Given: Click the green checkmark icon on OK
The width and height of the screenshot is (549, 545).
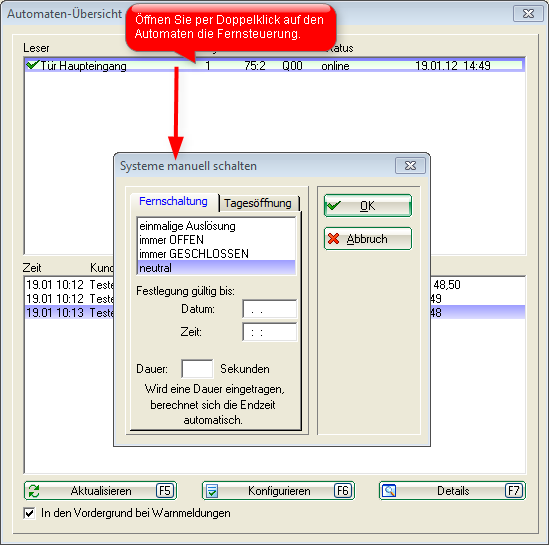Looking at the screenshot, I should [334, 205].
